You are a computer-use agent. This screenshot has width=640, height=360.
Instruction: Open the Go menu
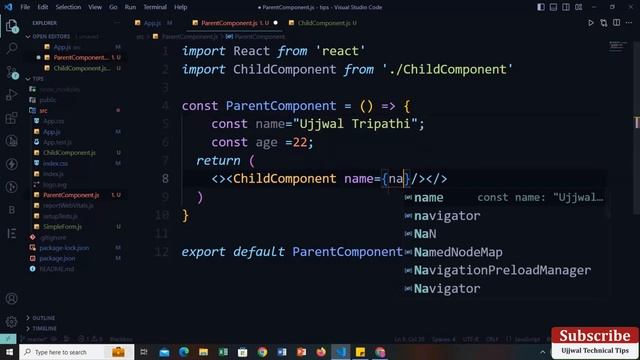(113, 7)
